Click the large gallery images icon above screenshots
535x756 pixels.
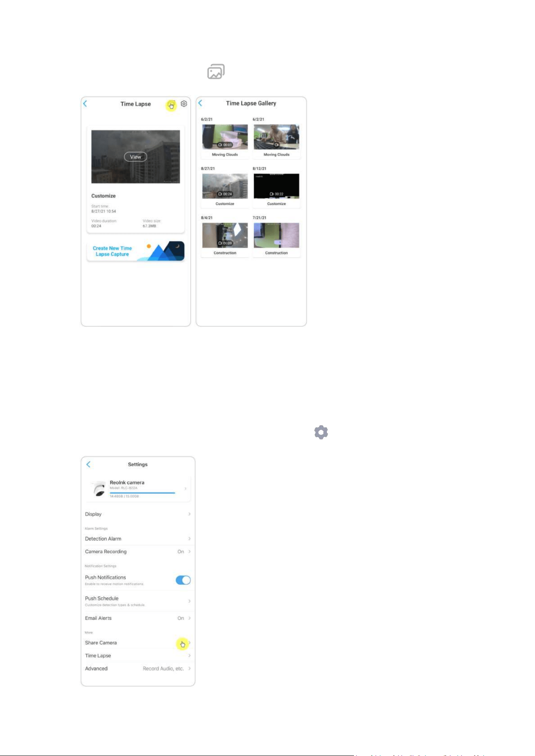click(x=216, y=71)
